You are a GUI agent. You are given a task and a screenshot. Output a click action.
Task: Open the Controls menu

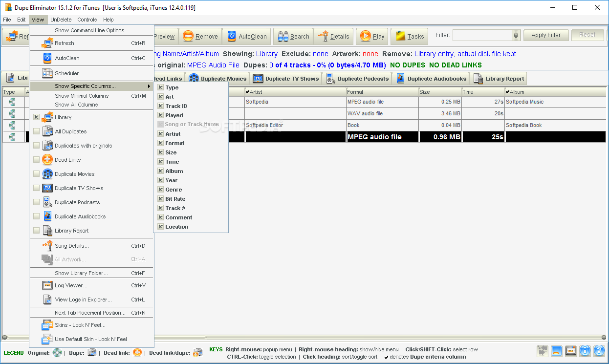[x=87, y=20]
